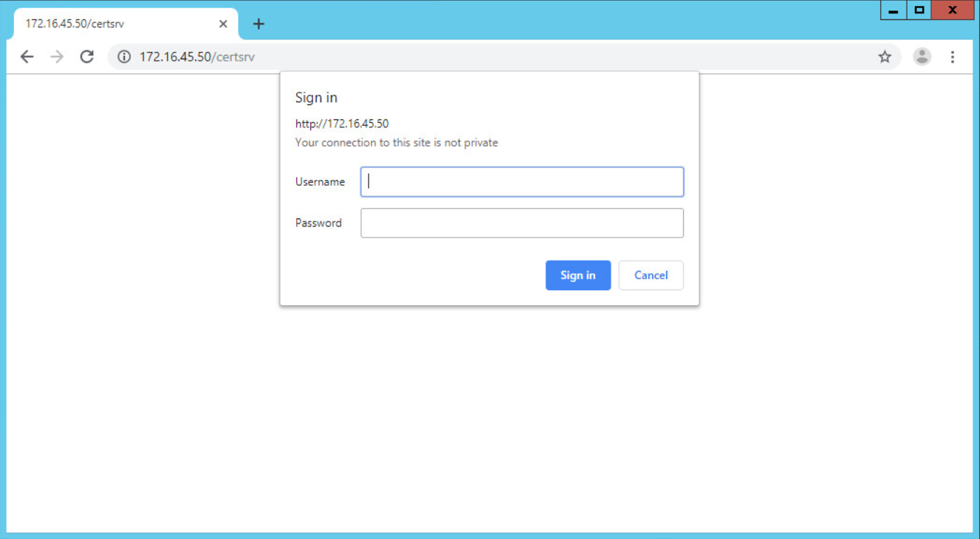Open the Chrome profile avatar
This screenshot has height=539, width=980.
922,56
